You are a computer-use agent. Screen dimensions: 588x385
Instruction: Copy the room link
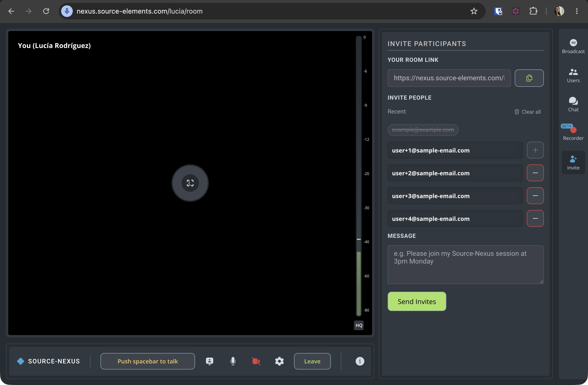pyautogui.click(x=529, y=78)
